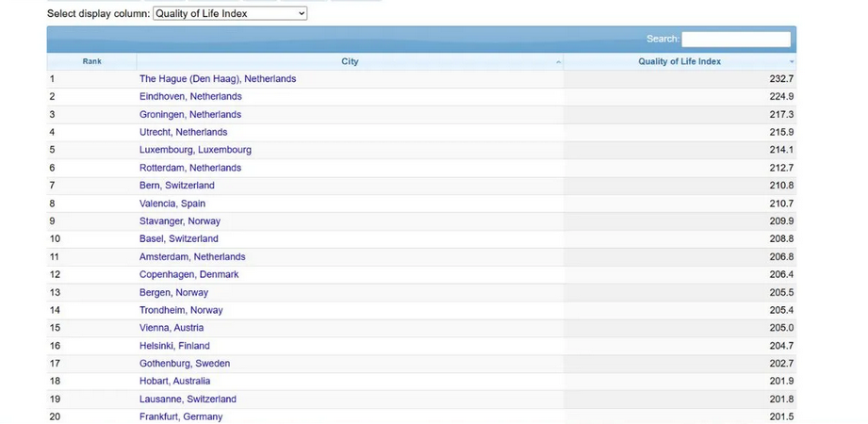Click rank number 20 in Frankfurt row
This screenshot has height=424, width=868.
[x=55, y=416]
